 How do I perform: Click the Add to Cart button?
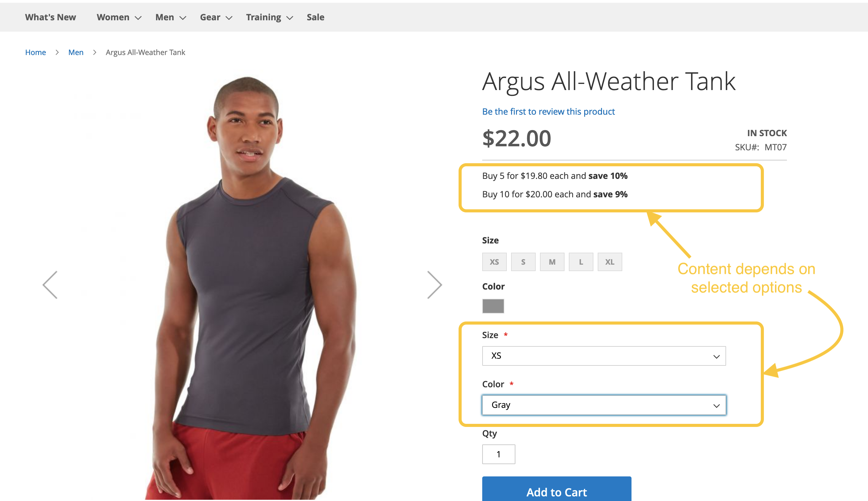click(x=557, y=489)
